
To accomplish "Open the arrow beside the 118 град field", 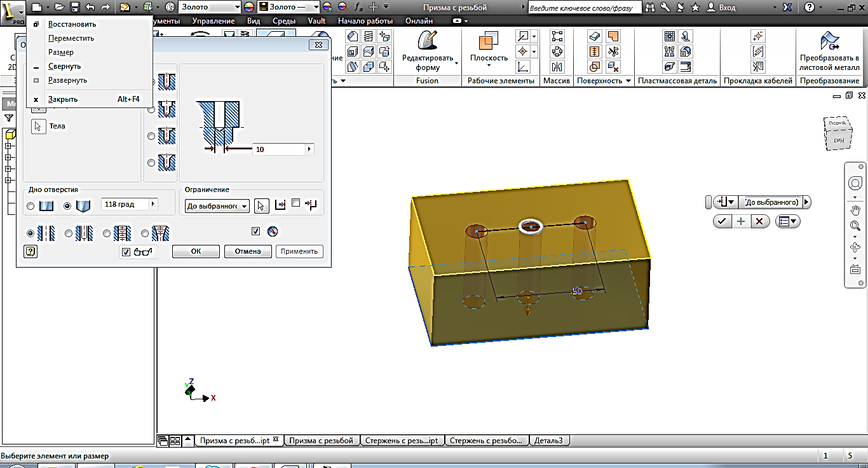I will 153,204.
